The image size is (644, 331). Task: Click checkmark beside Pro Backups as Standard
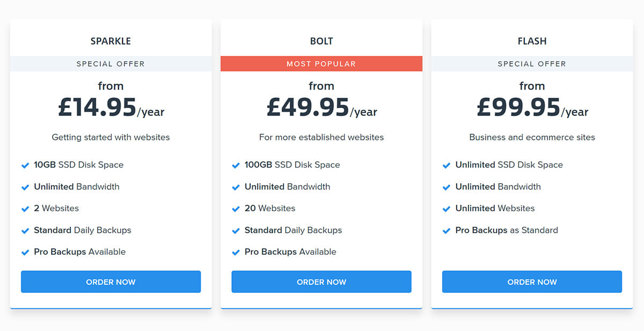click(446, 231)
